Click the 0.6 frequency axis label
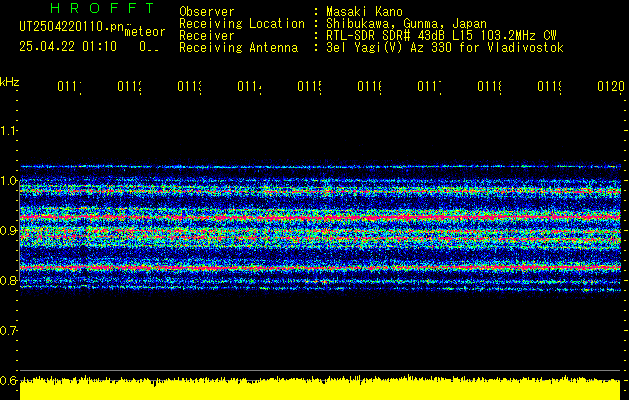 point(8,380)
